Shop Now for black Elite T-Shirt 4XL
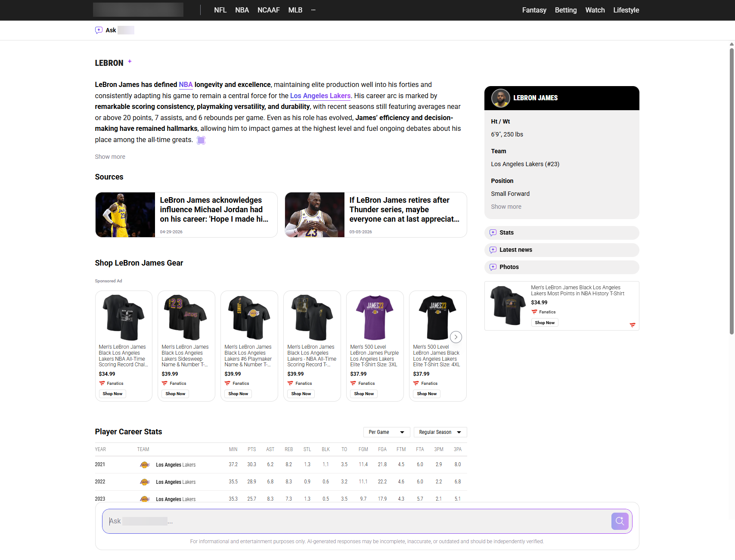The height and width of the screenshot is (560, 735). point(427,394)
